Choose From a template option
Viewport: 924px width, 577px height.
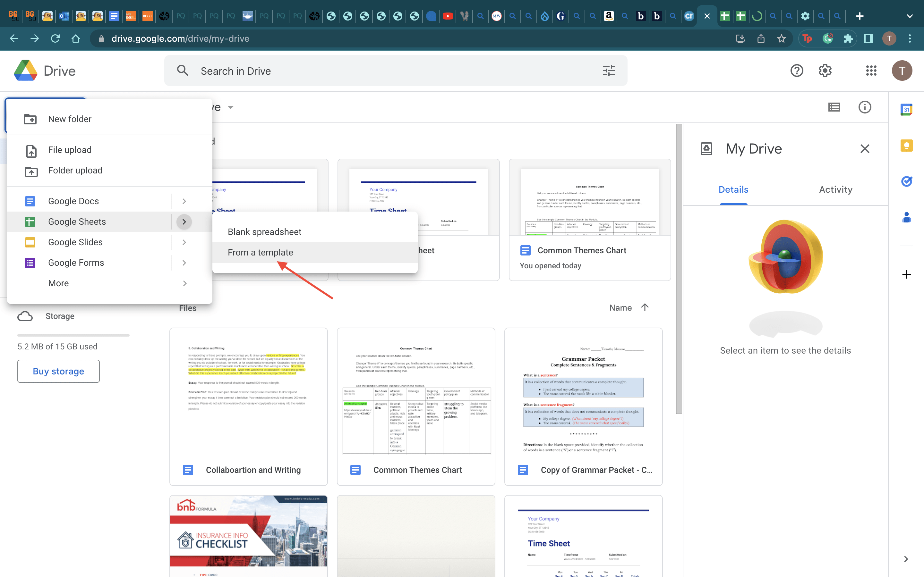(x=261, y=252)
